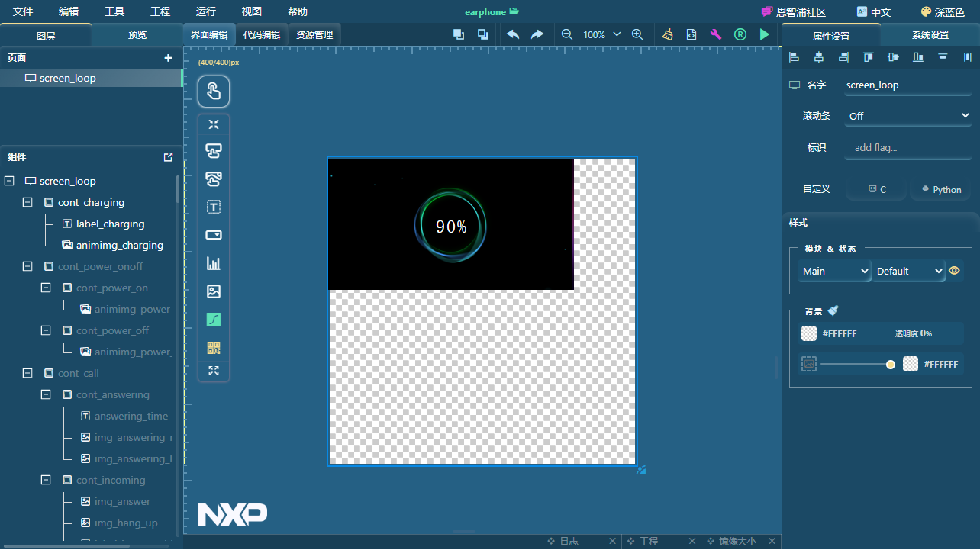The height and width of the screenshot is (550, 980).
Task: Click the green circled R icon
Action: (x=740, y=34)
